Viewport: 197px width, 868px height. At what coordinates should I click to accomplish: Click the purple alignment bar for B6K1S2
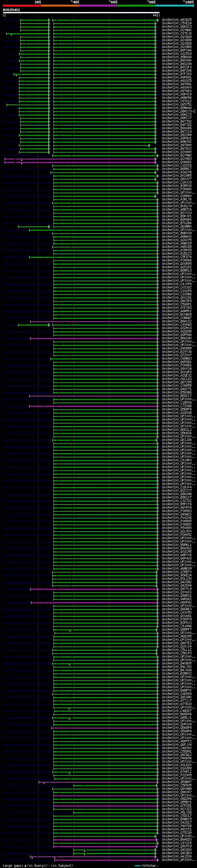94,321
